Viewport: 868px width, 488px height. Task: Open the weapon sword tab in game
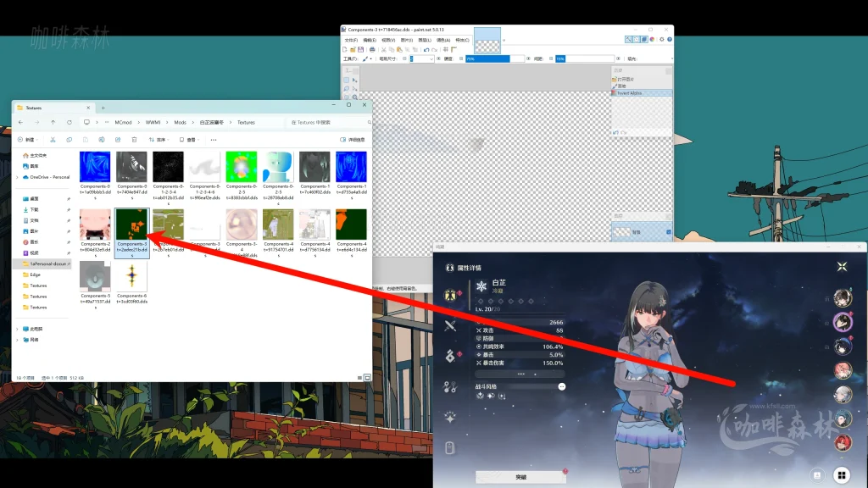(450, 326)
